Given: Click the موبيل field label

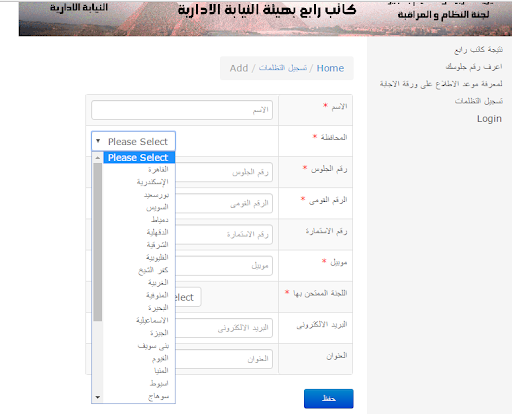Looking at the screenshot, I should point(339,262).
